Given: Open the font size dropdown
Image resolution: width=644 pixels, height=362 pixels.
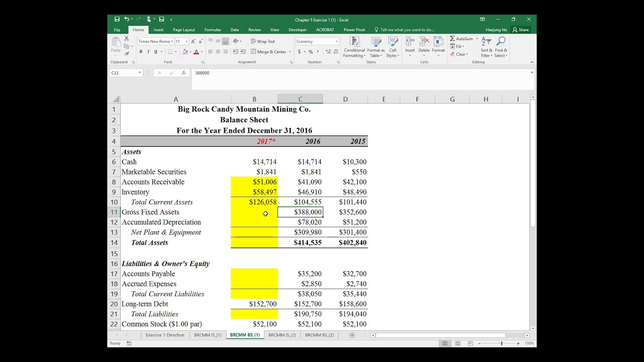Looking at the screenshot, I should (x=187, y=41).
